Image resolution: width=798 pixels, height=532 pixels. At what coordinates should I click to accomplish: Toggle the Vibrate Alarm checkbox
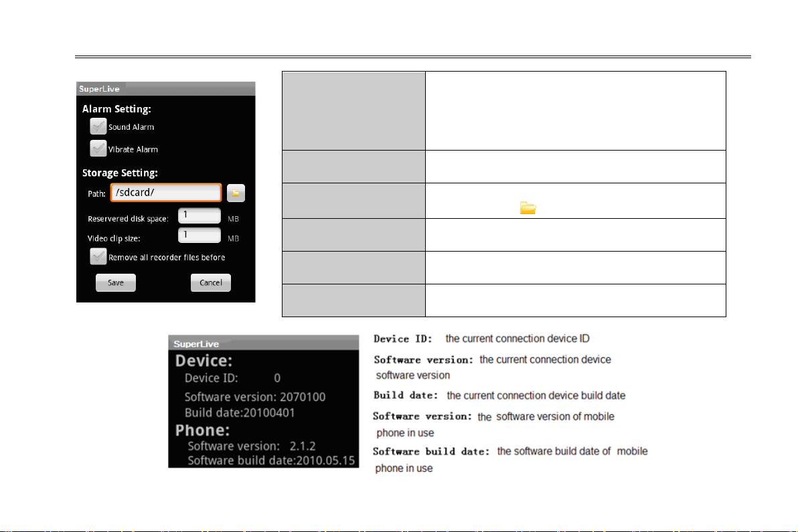(x=98, y=148)
